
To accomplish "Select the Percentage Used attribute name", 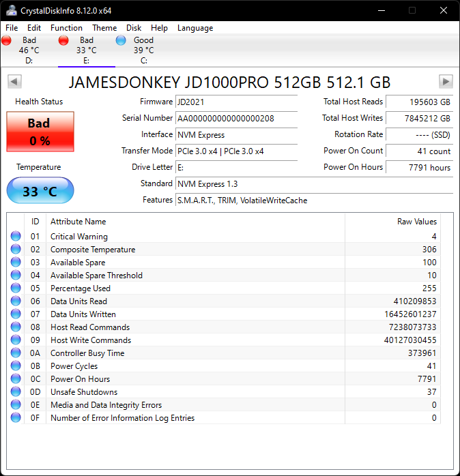I will (81, 288).
